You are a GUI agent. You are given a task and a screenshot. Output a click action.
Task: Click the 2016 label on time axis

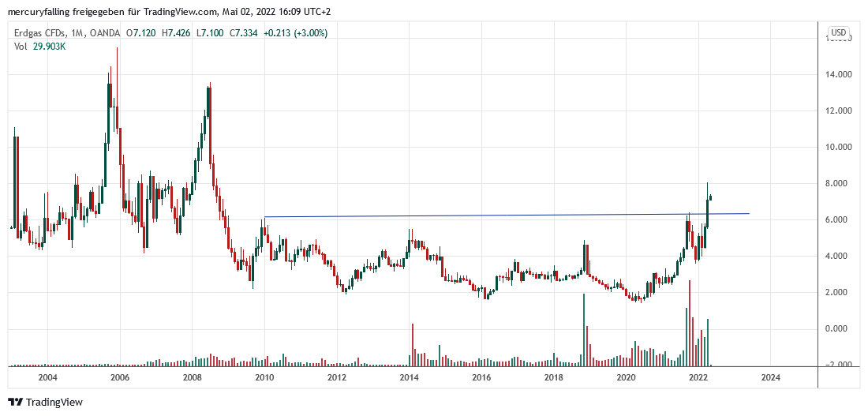tap(481, 378)
